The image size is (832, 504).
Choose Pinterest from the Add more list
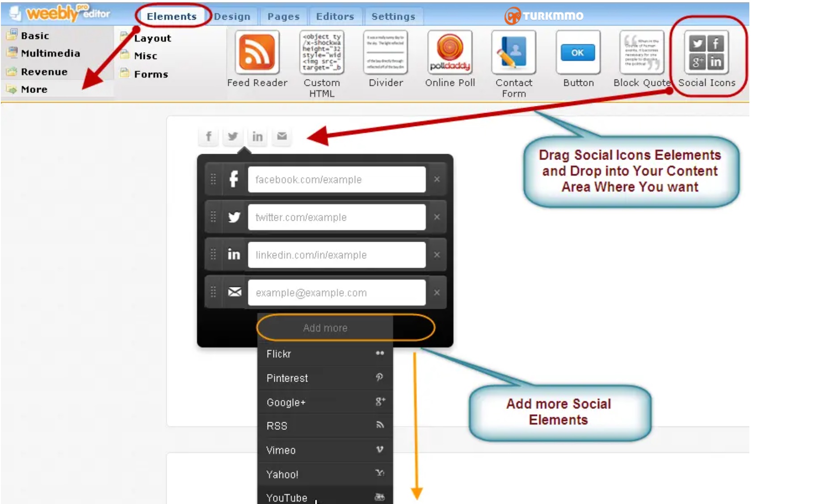tap(325, 378)
